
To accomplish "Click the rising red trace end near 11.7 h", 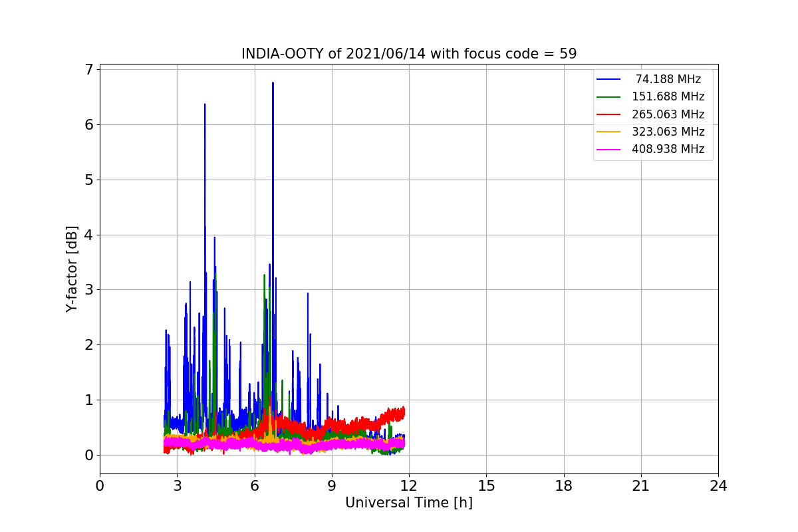I will [400, 414].
